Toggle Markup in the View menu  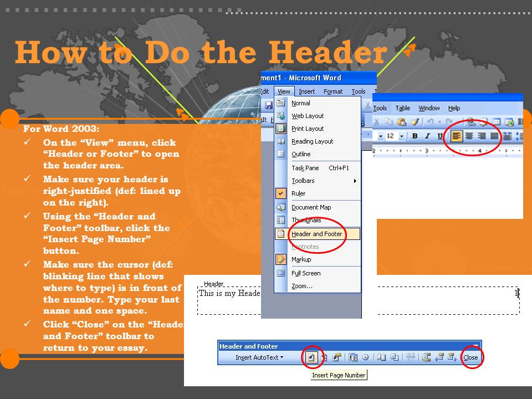(x=317, y=259)
